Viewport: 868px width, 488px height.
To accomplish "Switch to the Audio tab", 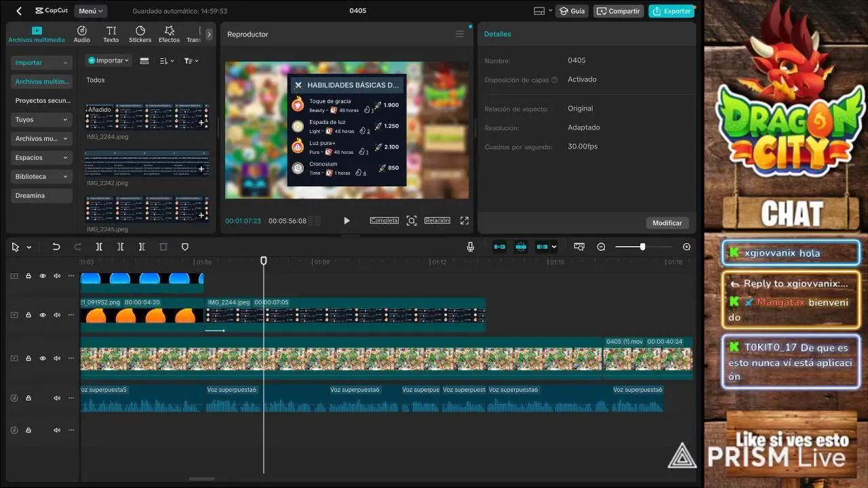I will (82, 35).
